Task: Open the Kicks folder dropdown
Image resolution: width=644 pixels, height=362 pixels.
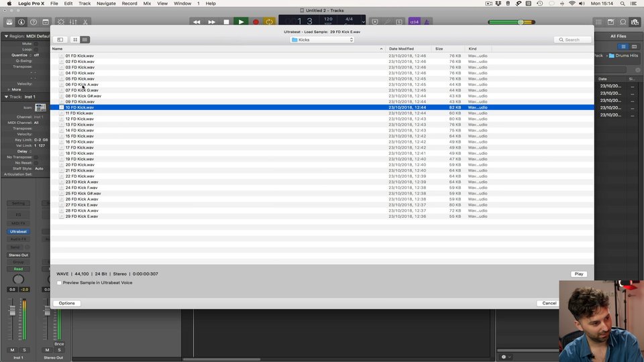Action: [x=323, y=40]
